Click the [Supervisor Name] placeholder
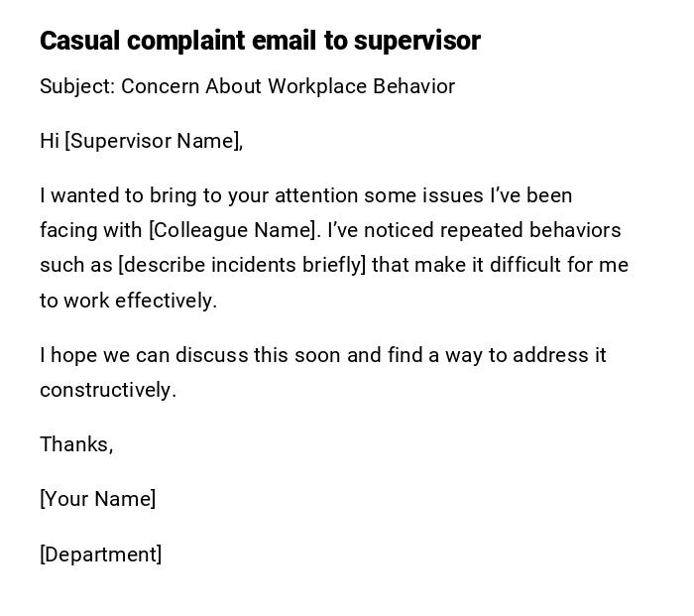The width and height of the screenshot is (694, 616). point(154,141)
